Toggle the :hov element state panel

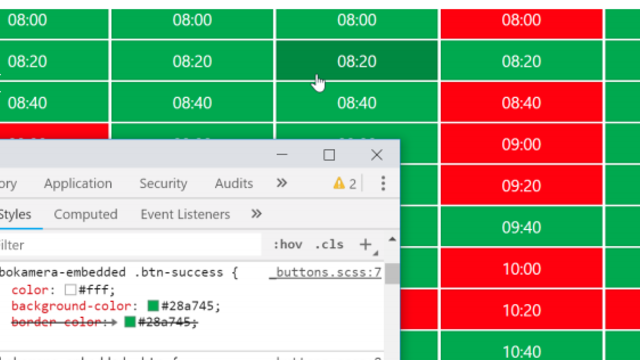(288, 244)
